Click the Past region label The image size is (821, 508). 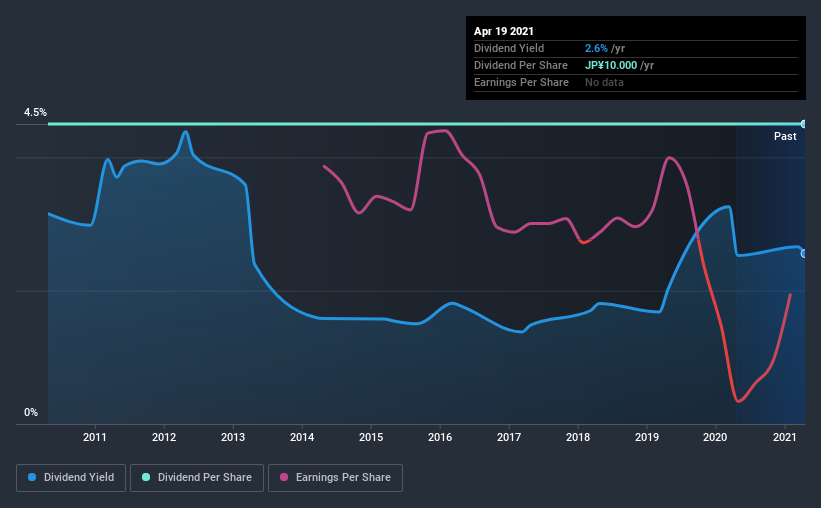[x=785, y=136]
